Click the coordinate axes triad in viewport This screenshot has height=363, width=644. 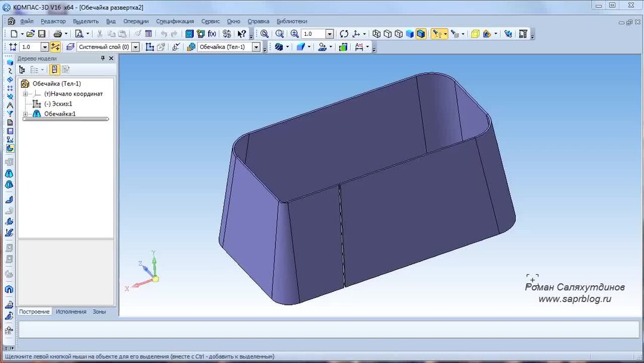[x=142, y=271]
